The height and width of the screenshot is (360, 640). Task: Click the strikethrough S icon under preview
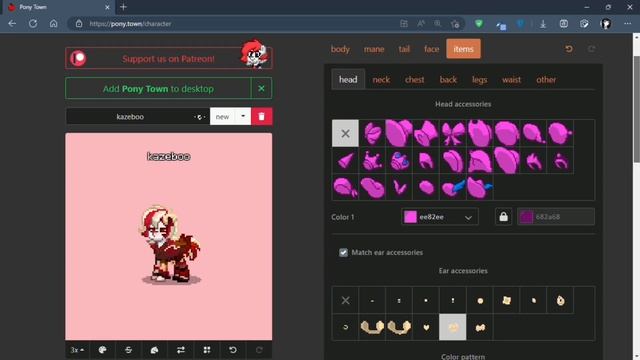point(128,350)
